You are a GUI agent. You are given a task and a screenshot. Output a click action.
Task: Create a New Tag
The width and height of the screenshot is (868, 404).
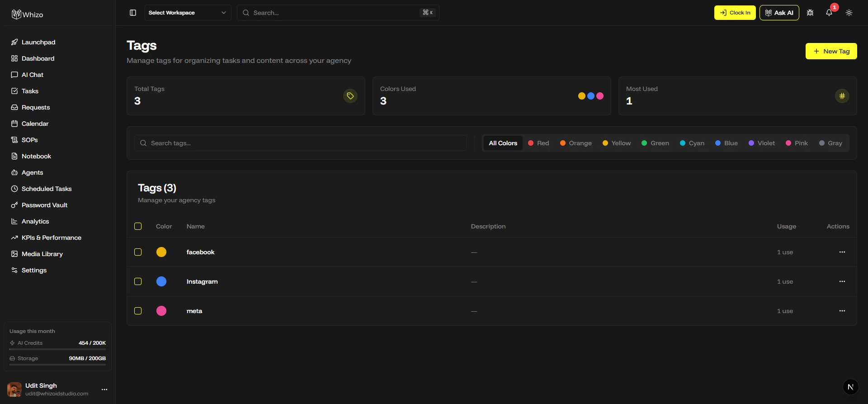click(x=831, y=51)
